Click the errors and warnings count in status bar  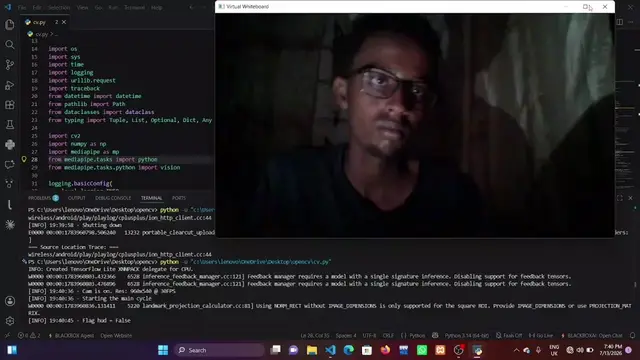pyautogui.click(x=29, y=336)
